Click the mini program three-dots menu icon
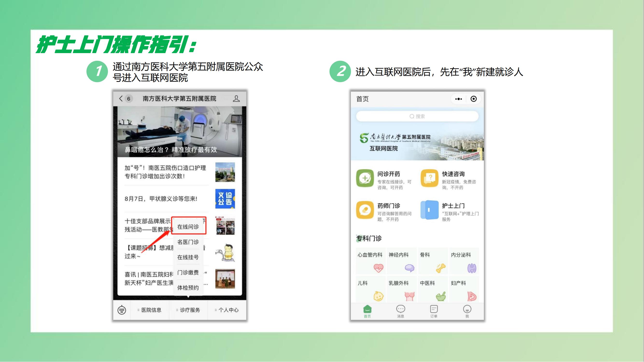The height and width of the screenshot is (362, 644). pos(459,99)
